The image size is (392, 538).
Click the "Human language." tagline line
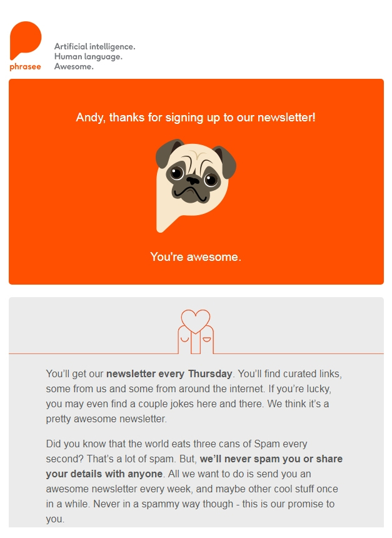click(88, 56)
